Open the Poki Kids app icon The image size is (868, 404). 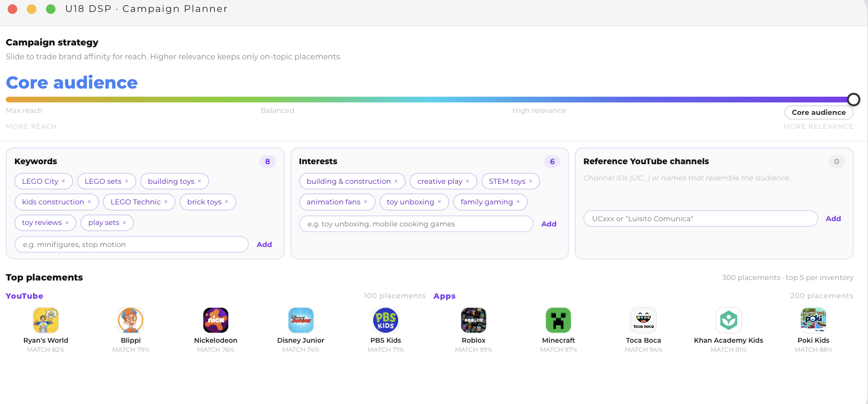coord(813,320)
